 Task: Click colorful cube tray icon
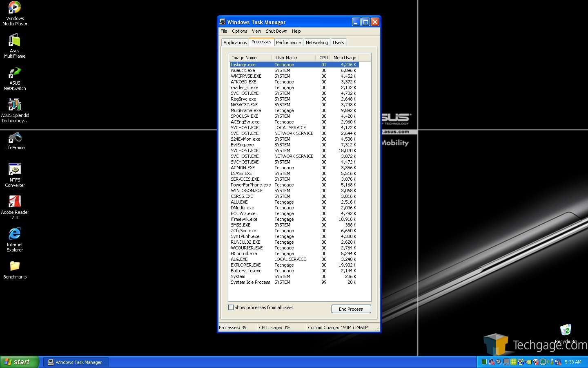(521, 361)
